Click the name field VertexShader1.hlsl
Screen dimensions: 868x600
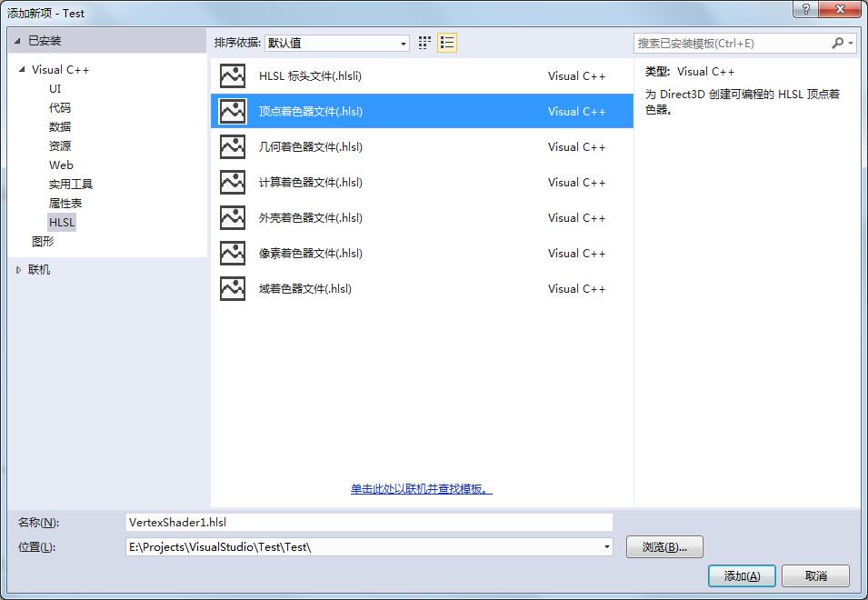369,523
